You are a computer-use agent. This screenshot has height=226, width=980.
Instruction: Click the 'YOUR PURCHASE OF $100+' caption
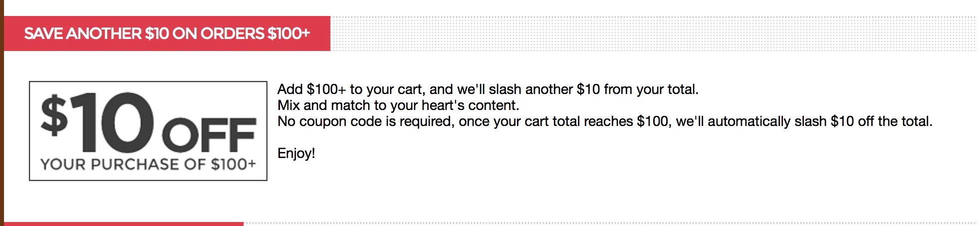(148, 164)
